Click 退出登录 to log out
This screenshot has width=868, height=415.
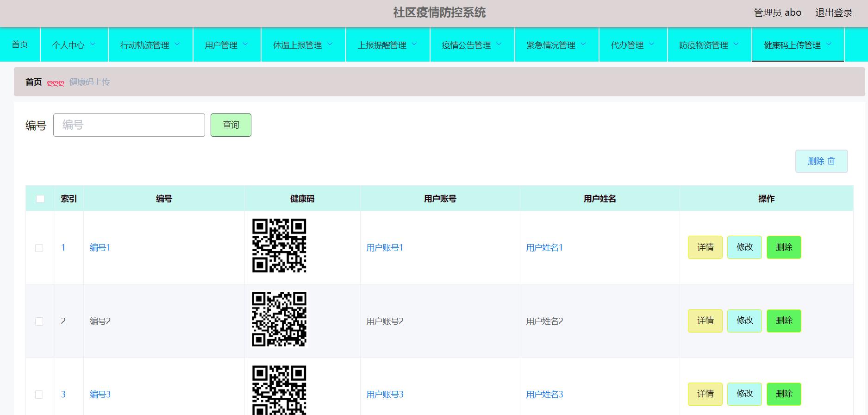point(834,13)
